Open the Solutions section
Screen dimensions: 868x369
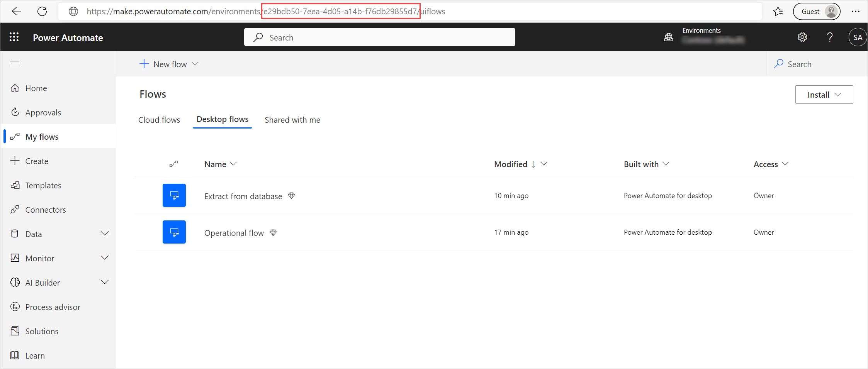(41, 331)
